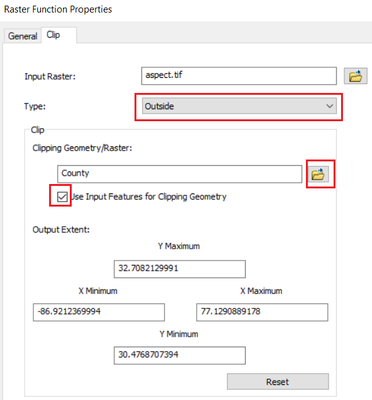Click the X Maximum label
Screen dimensions: 372x400
pyautogui.click(x=261, y=291)
